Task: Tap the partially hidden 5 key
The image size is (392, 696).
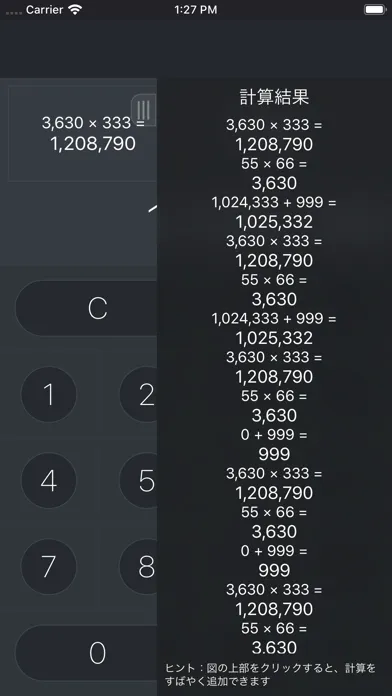Action: (x=139, y=480)
